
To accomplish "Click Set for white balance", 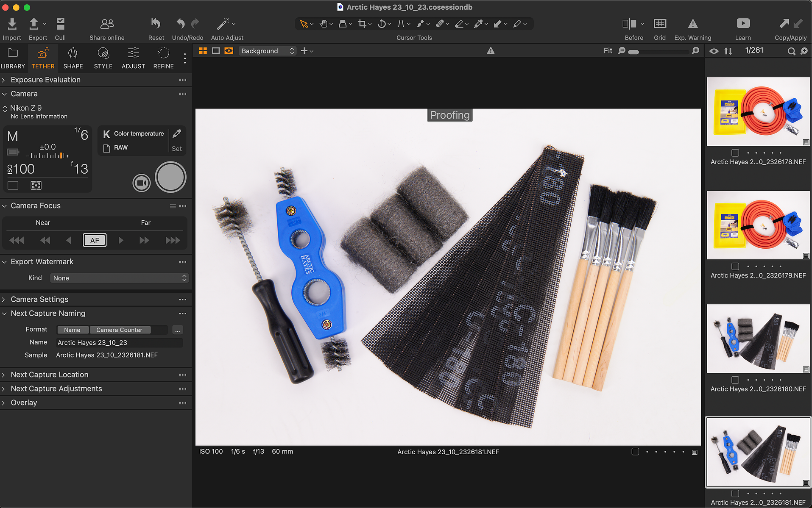I will [x=177, y=149].
